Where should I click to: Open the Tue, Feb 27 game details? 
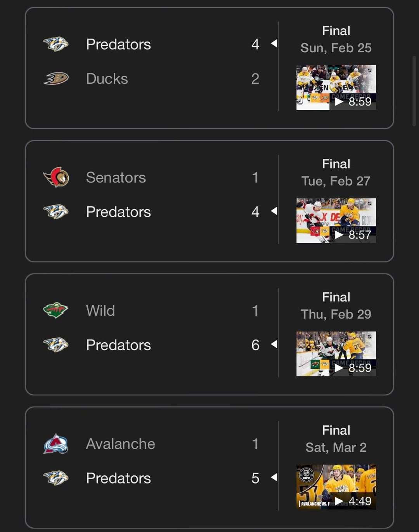click(336, 181)
